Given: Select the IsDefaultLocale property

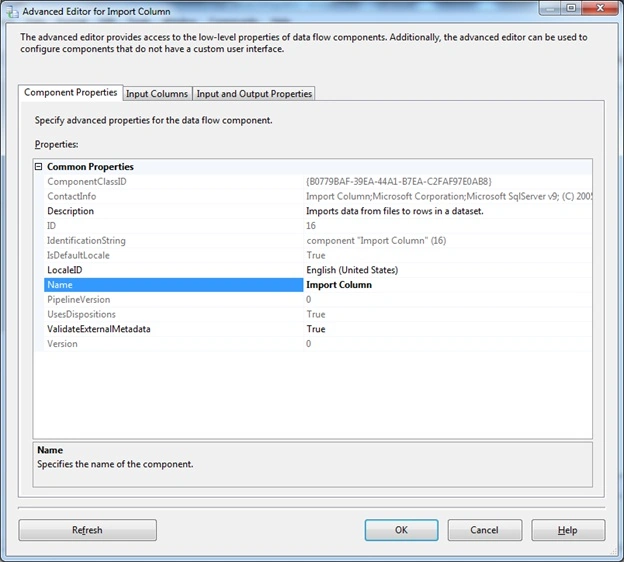Looking at the screenshot, I should (174, 255).
